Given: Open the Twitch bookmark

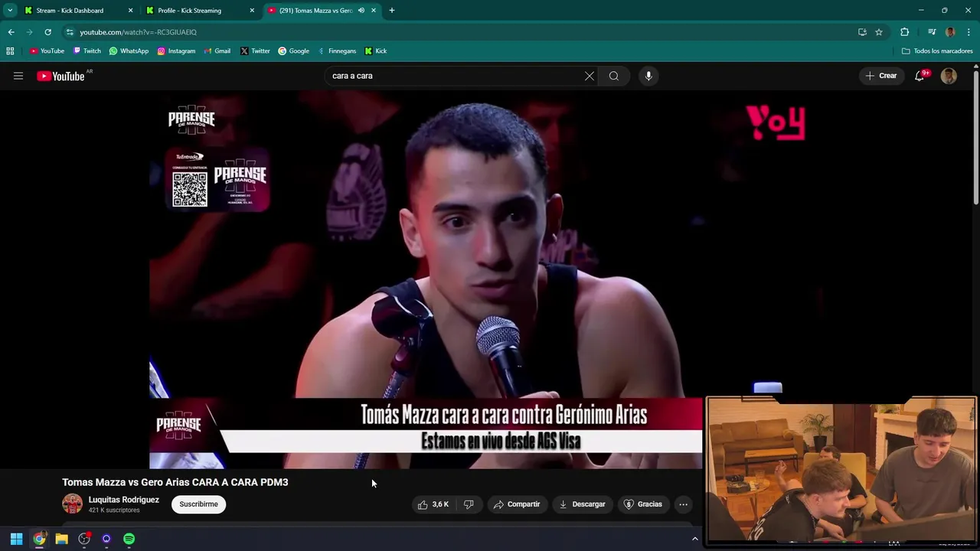Looking at the screenshot, I should click(x=87, y=51).
